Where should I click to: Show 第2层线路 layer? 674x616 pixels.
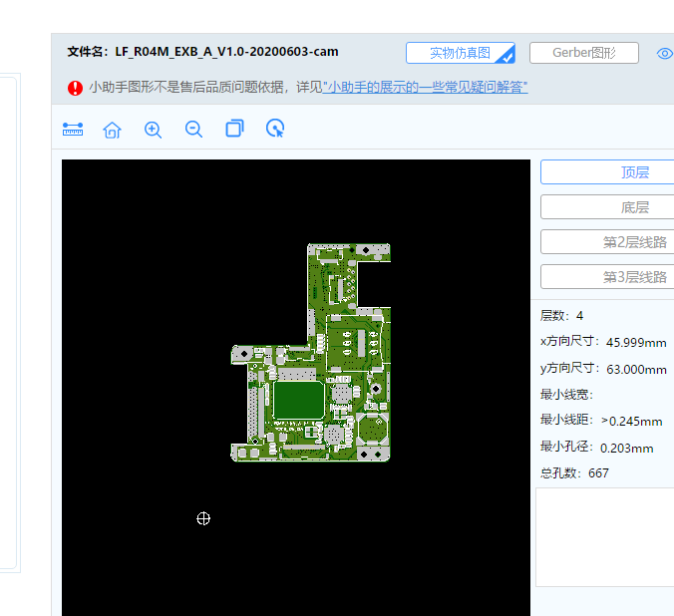click(x=607, y=242)
